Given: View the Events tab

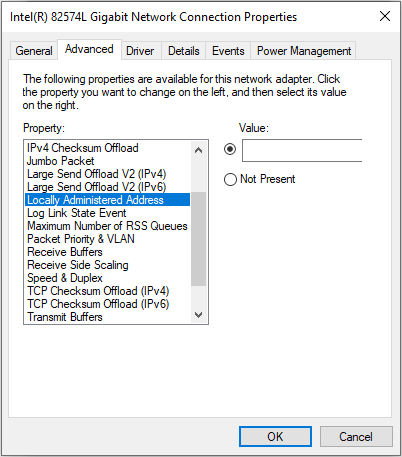Looking at the screenshot, I should [228, 51].
